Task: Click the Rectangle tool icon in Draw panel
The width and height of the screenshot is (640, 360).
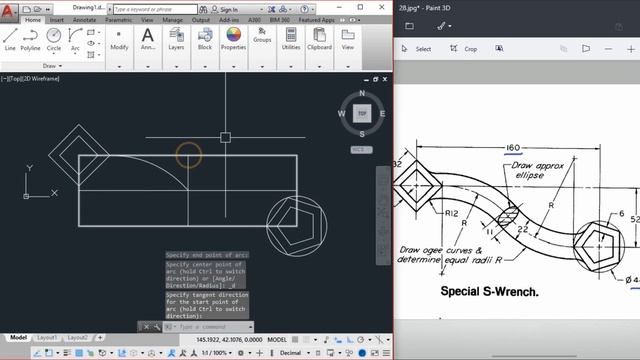Action: tap(91, 32)
